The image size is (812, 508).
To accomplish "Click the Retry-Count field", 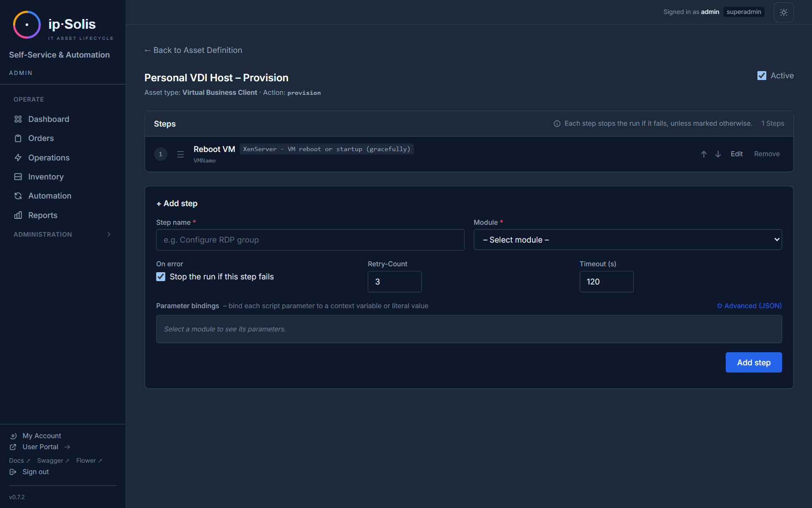I will coord(394,282).
